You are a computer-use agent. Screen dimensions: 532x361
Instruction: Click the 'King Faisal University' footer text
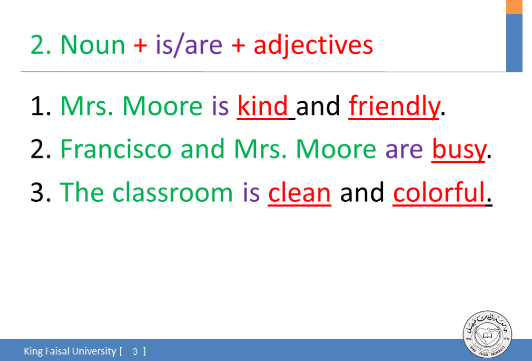(x=70, y=351)
